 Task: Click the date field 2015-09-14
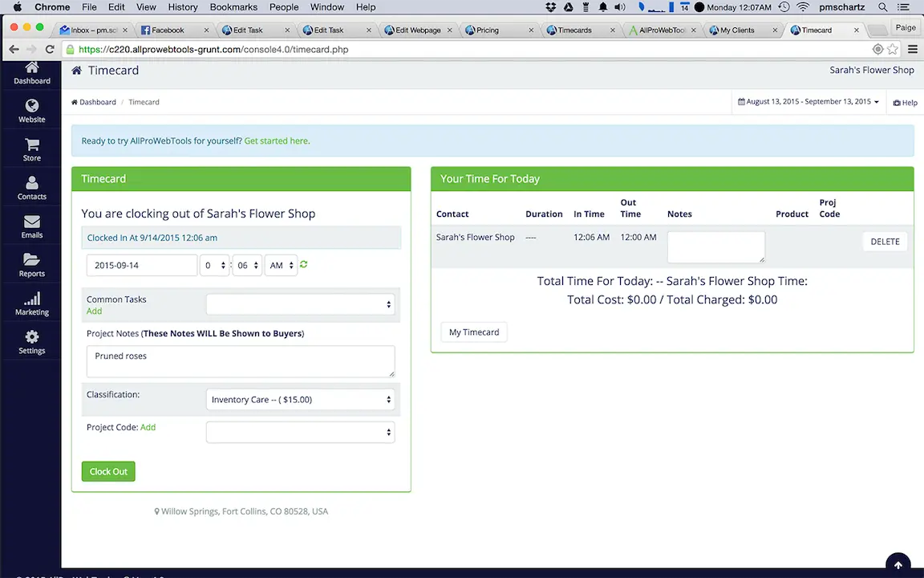pyautogui.click(x=142, y=266)
